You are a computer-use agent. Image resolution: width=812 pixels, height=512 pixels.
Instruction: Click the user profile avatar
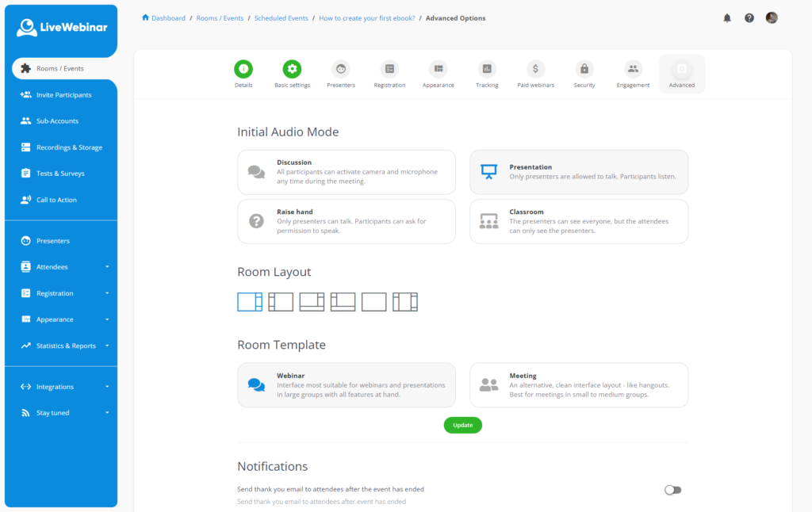point(772,18)
